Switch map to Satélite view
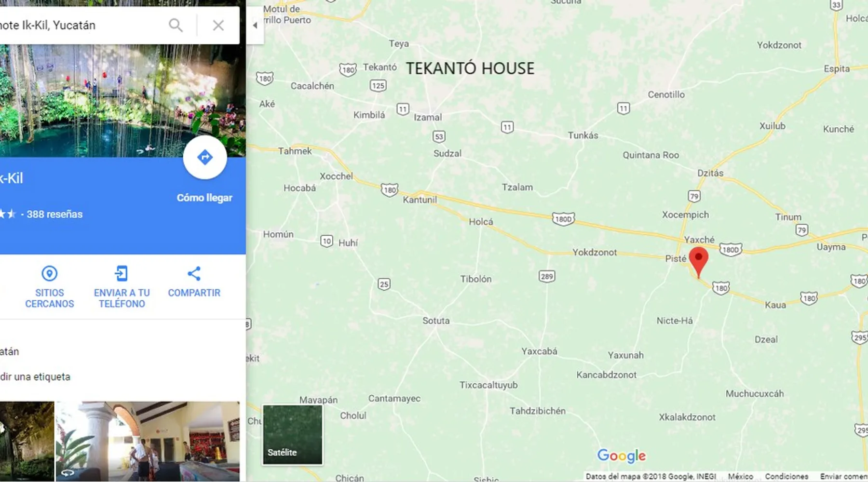Viewport: 868px width, 482px height. pyautogui.click(x=293, y=435)
